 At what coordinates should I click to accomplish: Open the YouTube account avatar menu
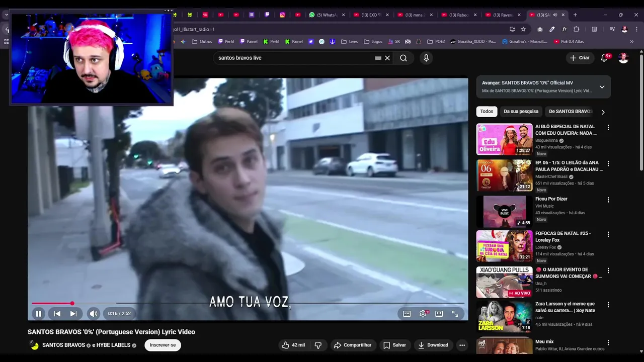[623, 58]
